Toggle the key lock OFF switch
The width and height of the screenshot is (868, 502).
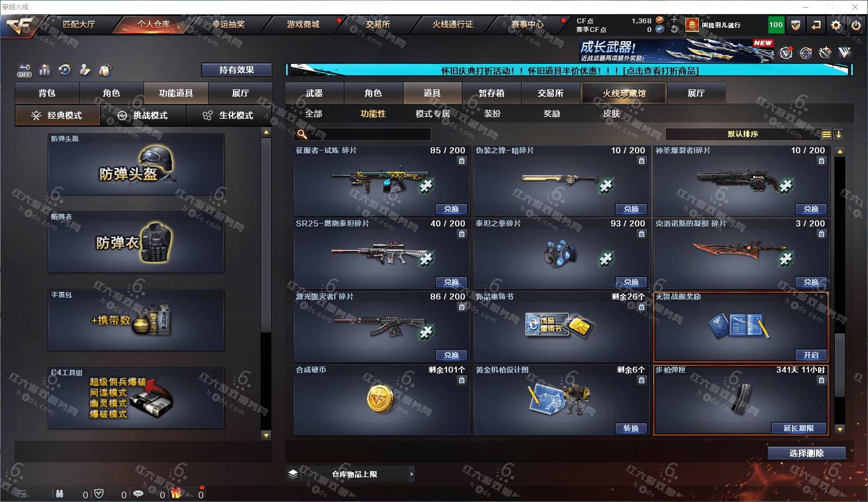click(x=24, y=70)
